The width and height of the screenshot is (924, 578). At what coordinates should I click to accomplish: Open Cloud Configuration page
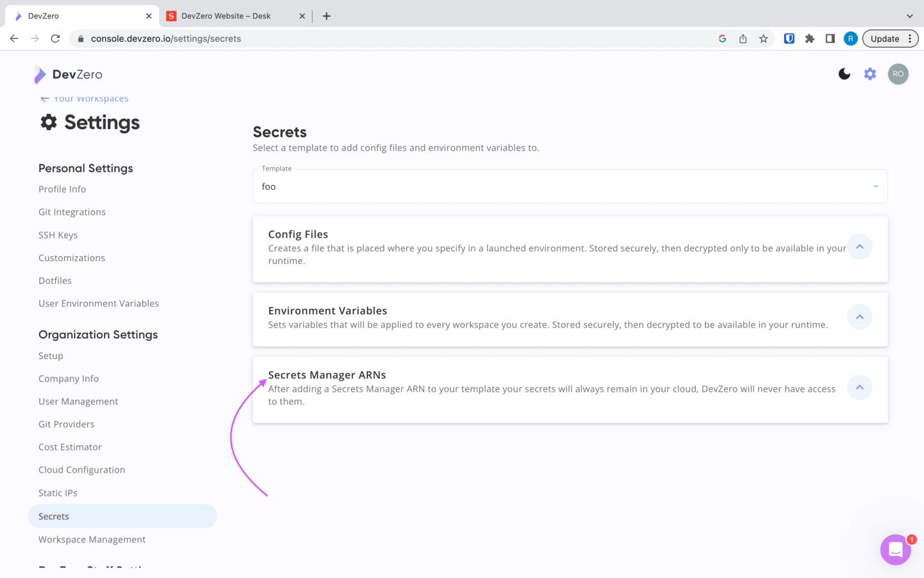82,469
